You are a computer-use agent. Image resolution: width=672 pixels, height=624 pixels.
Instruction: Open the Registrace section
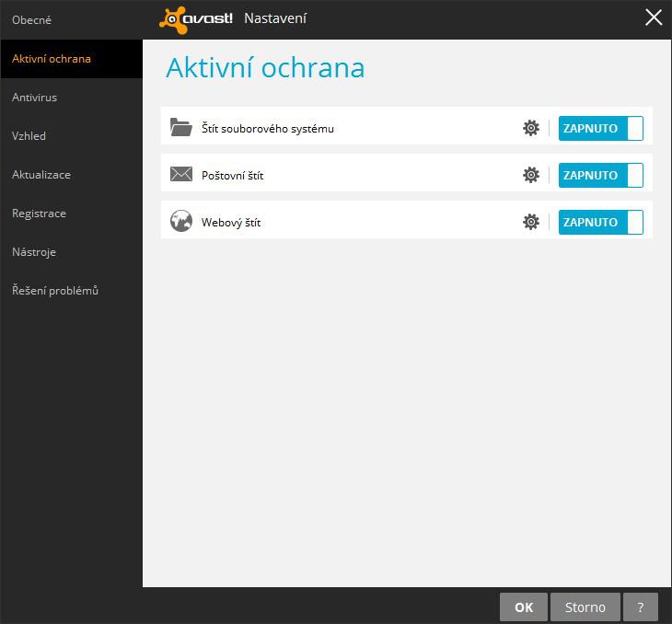point(71,213)
